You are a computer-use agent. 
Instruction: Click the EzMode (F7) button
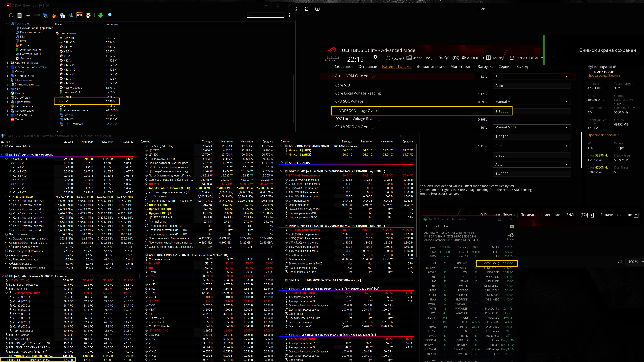580,215
